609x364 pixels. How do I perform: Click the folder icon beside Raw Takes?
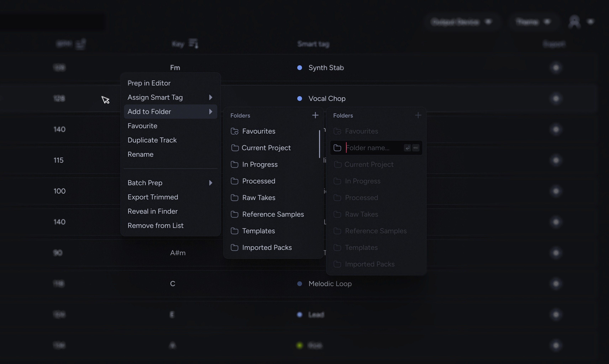pos(235,198)
